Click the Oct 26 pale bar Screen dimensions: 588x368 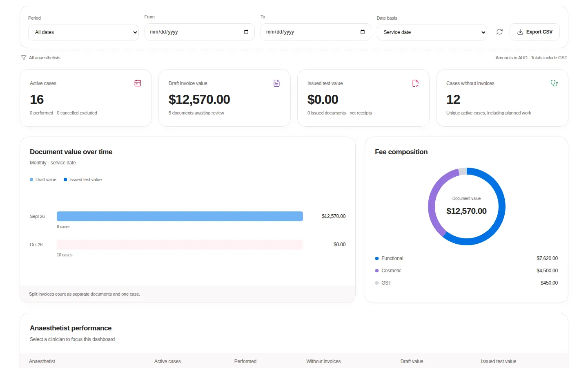[180, 245]
